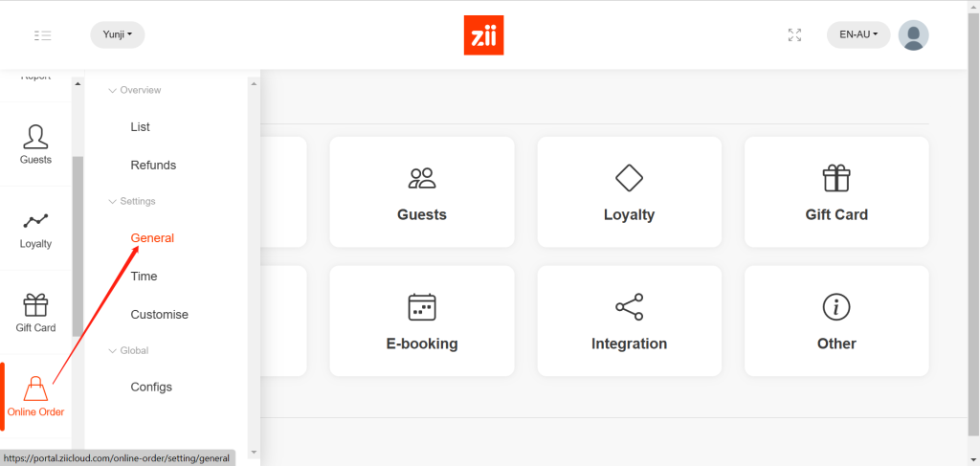
Task: Open the Yunji venue dropdown
Action: [117, 34]
